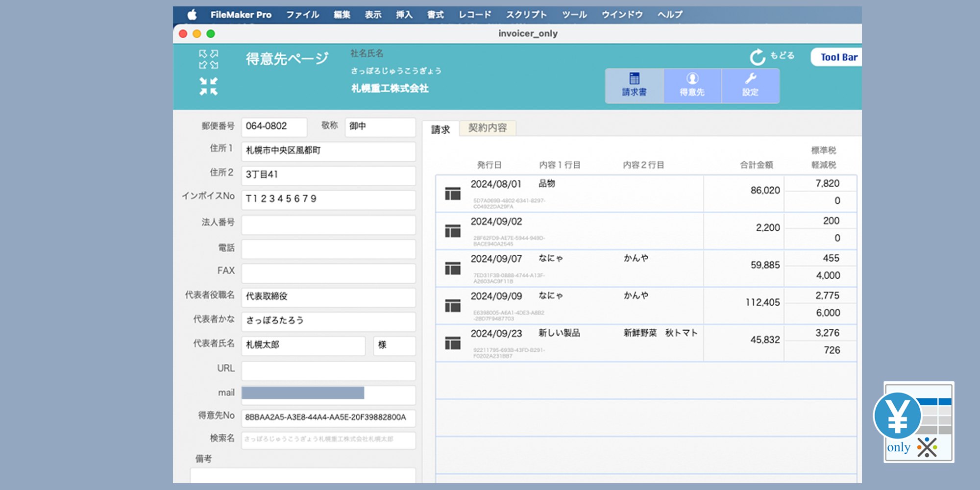Open invoice dated 2024/09/02 via row icon
This screenshot has height=490, width=980.
452,231
